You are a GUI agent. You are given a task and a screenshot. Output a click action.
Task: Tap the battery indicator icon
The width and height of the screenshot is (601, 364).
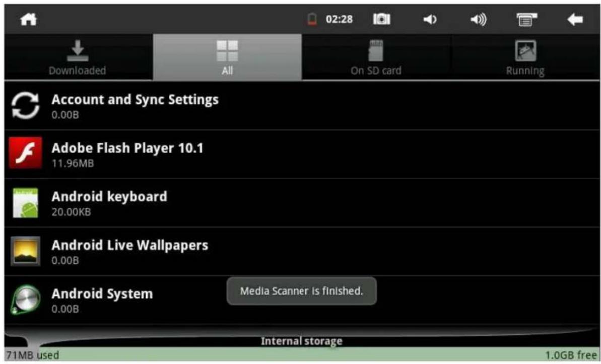(x=312, y=19)
